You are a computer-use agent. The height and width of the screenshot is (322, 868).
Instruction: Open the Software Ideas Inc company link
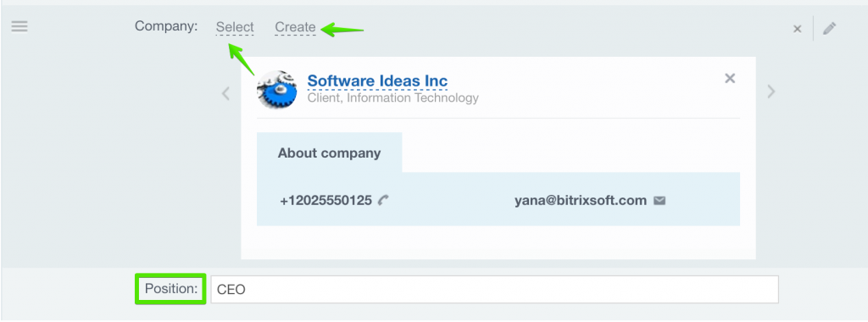click(377, 80)
